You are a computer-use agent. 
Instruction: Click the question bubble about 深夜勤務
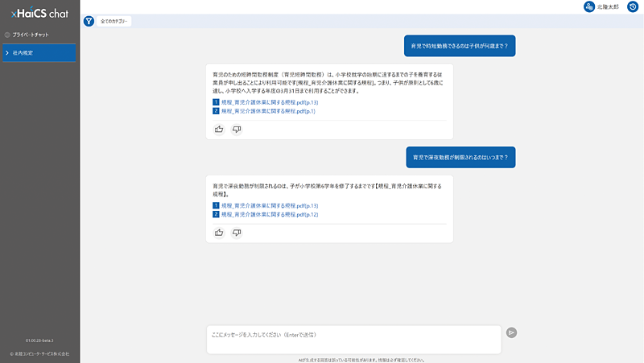click(460, 157)
